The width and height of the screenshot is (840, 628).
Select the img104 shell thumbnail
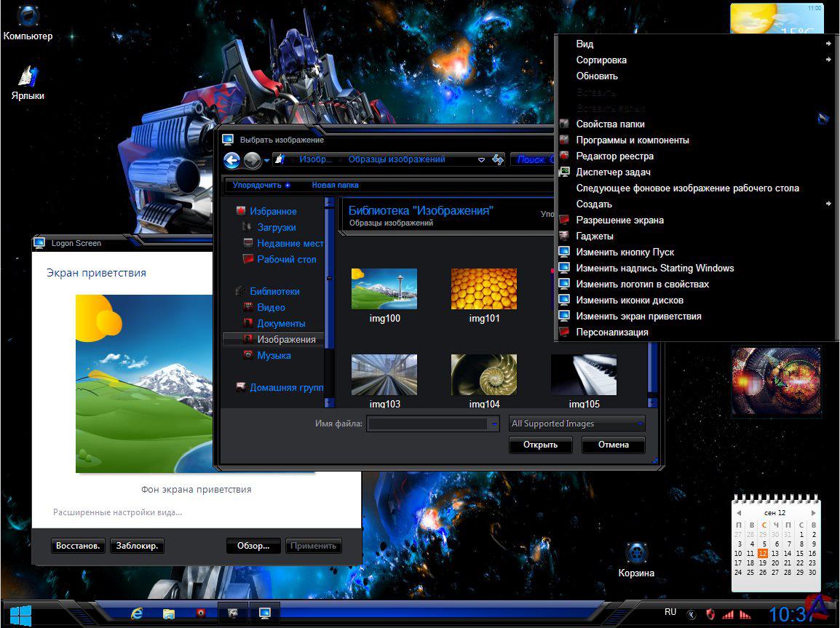[x=484, y=380]
